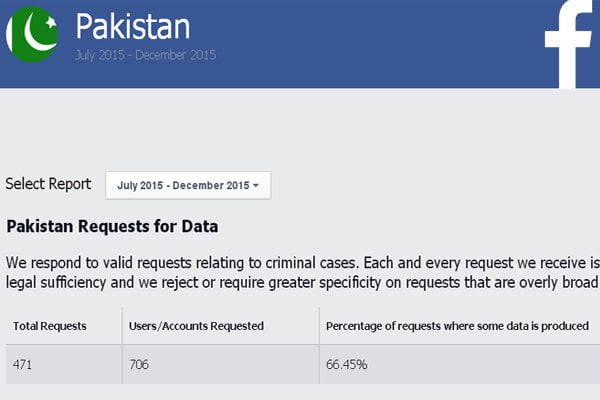Click the dropdown caret arrow beside December 2015
The height and width of the screenshot is (400, 600).
pyautogui.click(x=256, y=186)
